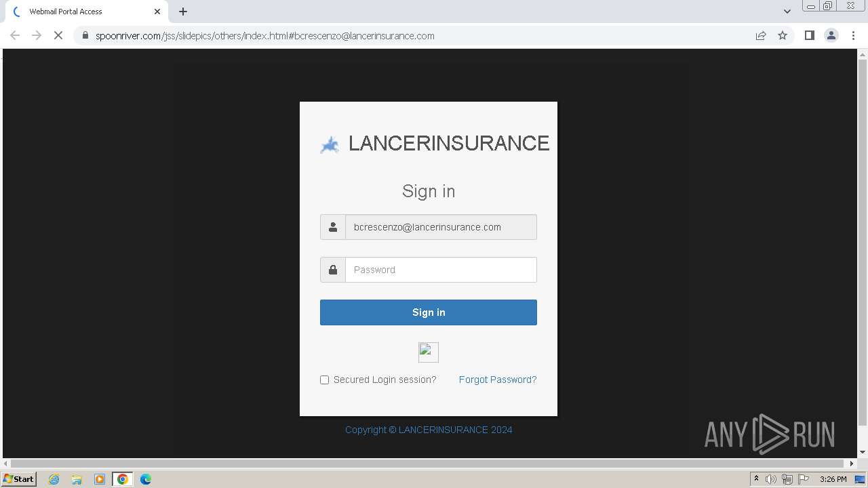Stop loading the page
The width and height of the screenshot is (868, 488).
[x=58, y=36]
